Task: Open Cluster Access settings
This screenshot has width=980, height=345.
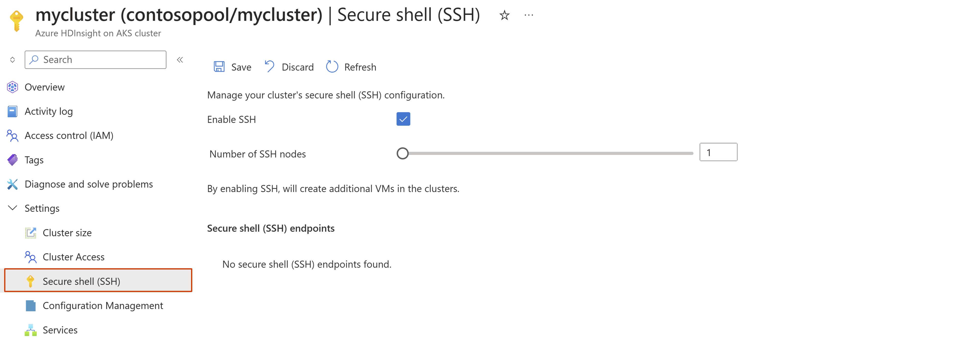Action: coord(73,257)
